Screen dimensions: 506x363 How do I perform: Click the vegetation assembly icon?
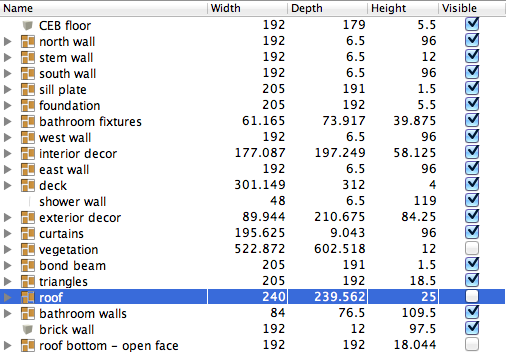coord(28,250)
